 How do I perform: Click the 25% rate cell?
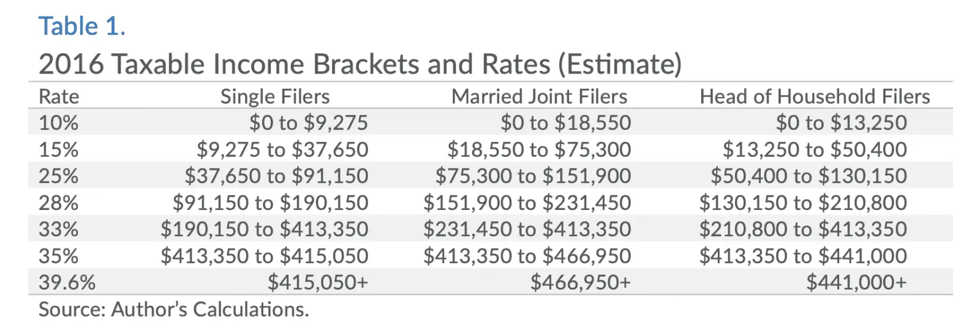(x=59, y=176)
